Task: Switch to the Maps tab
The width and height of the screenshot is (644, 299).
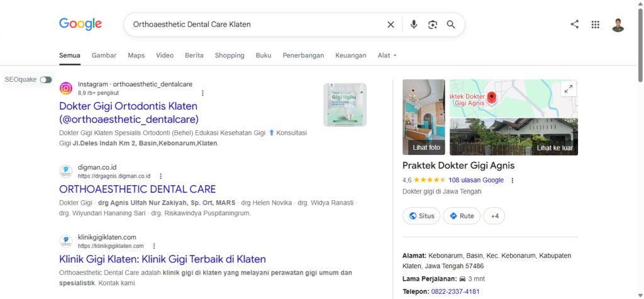Action: (136, 55)
